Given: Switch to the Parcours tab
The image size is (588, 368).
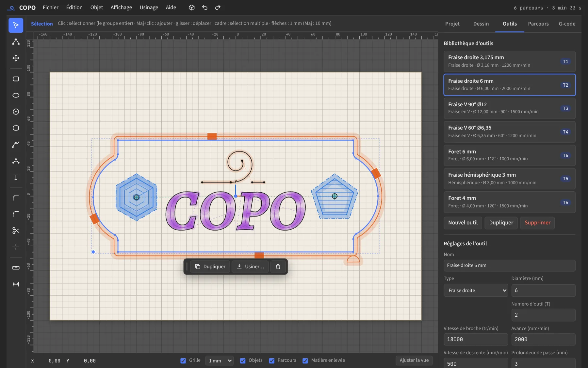Looking at the screenshot, I should [538, 24].
